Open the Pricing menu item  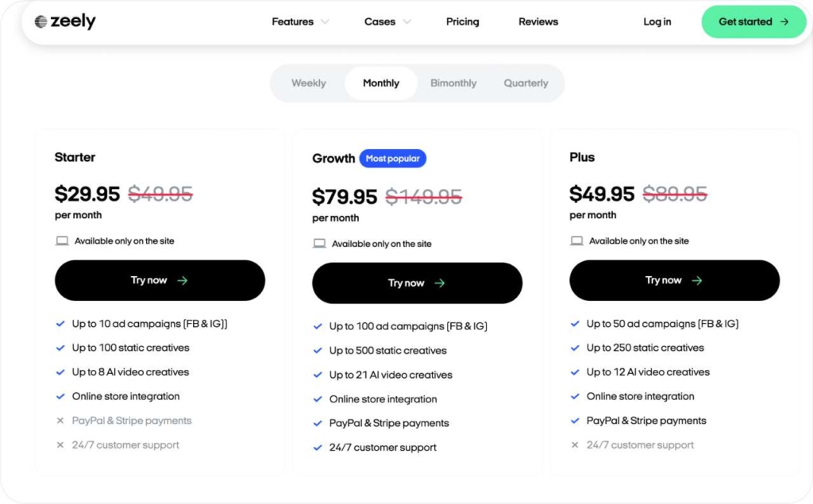463,21
